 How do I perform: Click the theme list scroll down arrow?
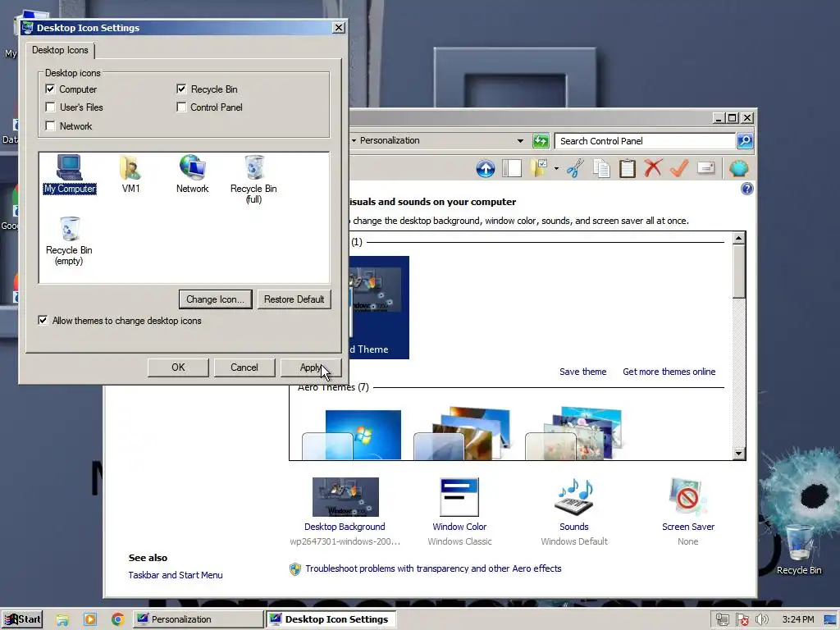point(739,454)
